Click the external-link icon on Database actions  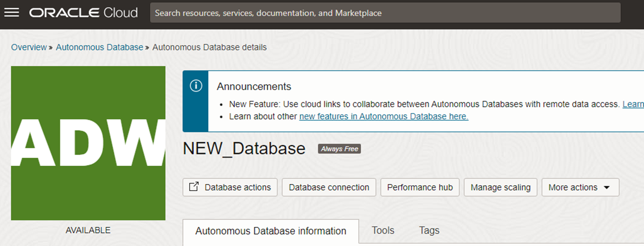coord(194,187)
